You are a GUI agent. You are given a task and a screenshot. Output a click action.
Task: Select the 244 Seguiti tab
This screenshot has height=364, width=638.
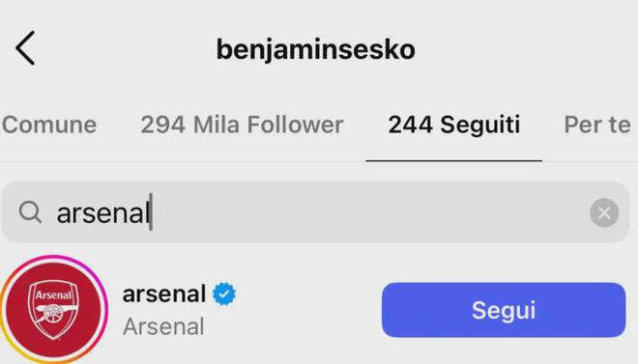tap(454, 125)
